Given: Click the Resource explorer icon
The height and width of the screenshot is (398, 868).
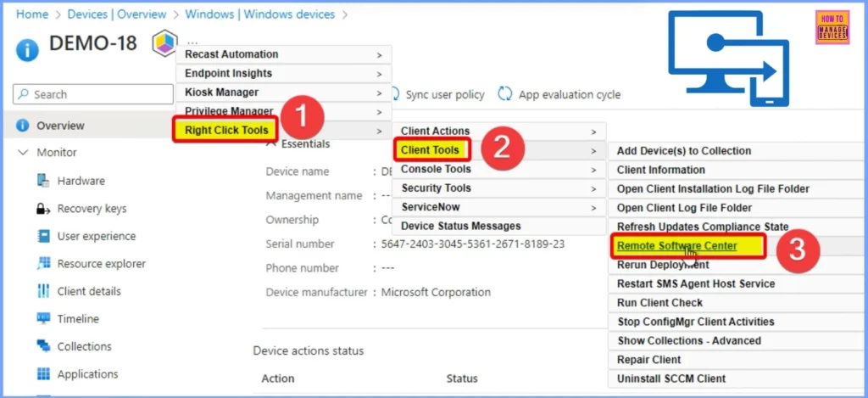Looking at the screenshot, I should 43,264.
